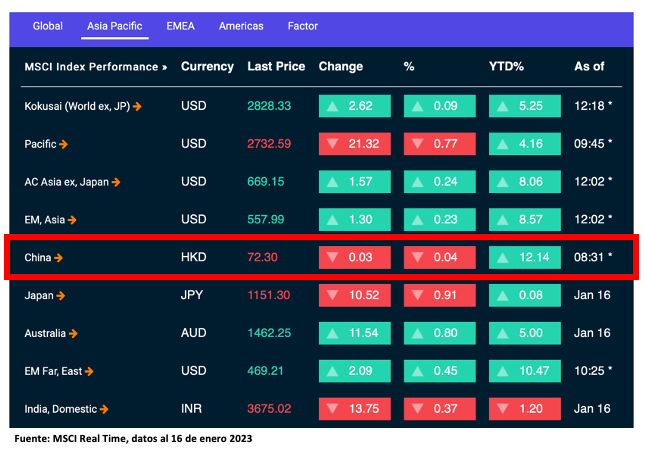The width and height of the screenshot is (647, 452).
Task: Click the orange arrow beside Pacific
Action: tap(64, 144)
